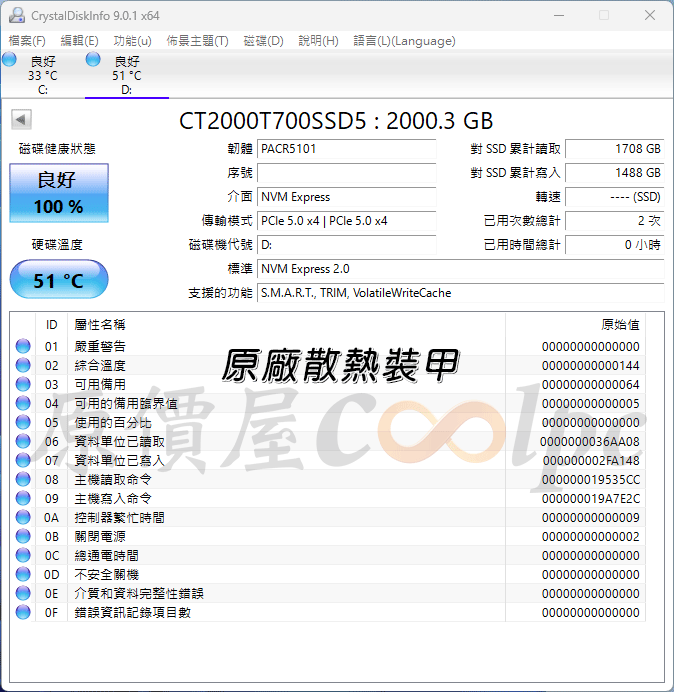
Task: Click the blue status orb for C: drive
Action: 9,59
